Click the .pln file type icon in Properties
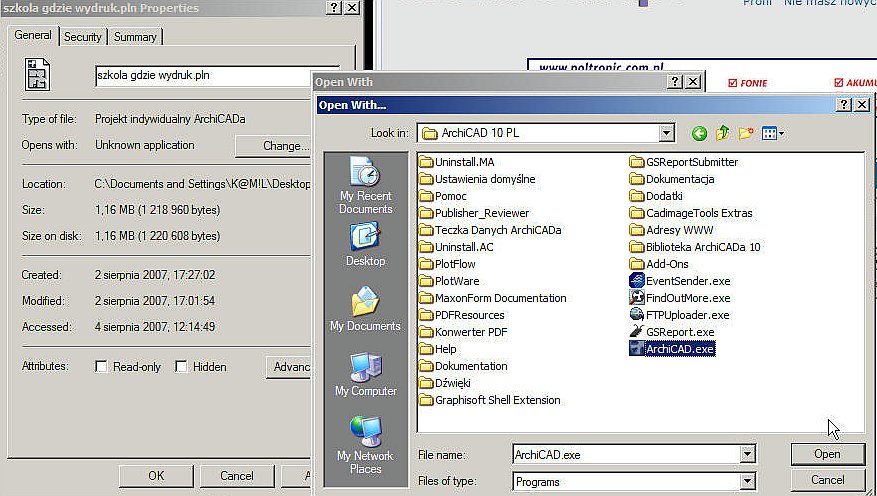The image size is (877, 496). pyautogui.click(x=37, y=74)
